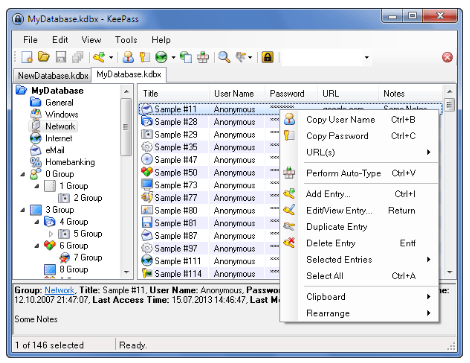Viewport: 470px width, 363px height.
Task: Open the View menu
Action: 91,40
